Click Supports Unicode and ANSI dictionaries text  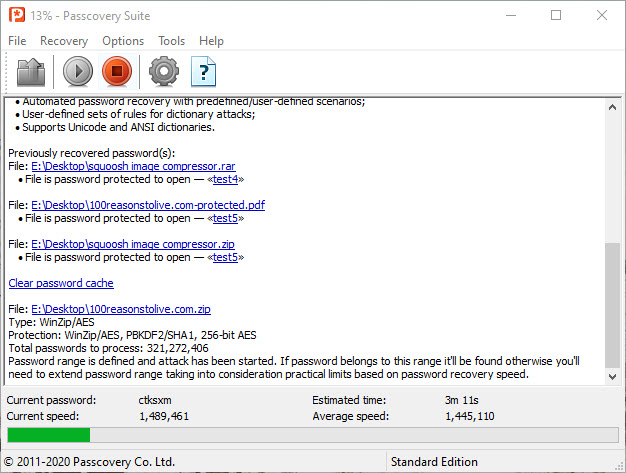coord(118,127)
